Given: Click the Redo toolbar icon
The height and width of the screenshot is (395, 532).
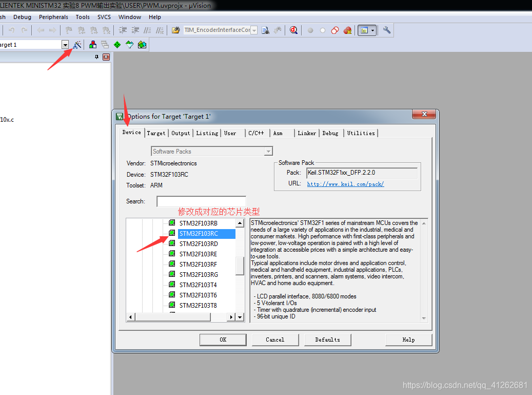Looking at the screenshot, I should point(24,30).
